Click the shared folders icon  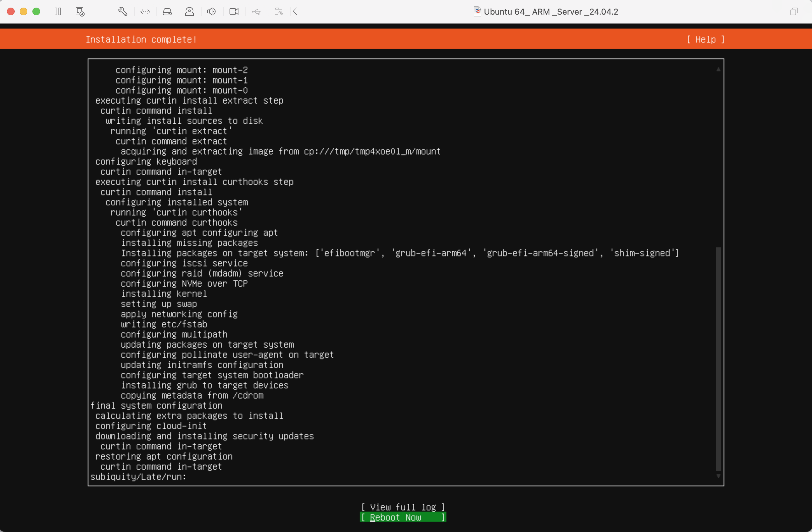pyautogui.click(x=279, y=11)
